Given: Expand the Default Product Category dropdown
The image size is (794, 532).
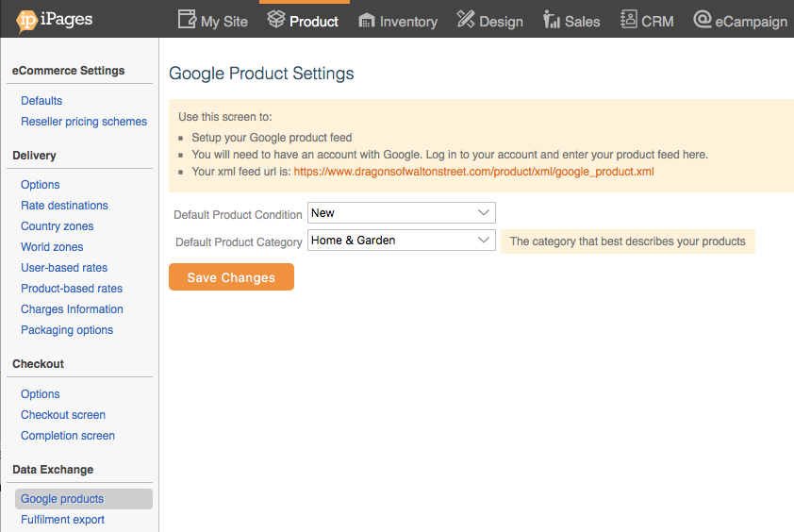Looking at the screenshot, I should [401, 241].
